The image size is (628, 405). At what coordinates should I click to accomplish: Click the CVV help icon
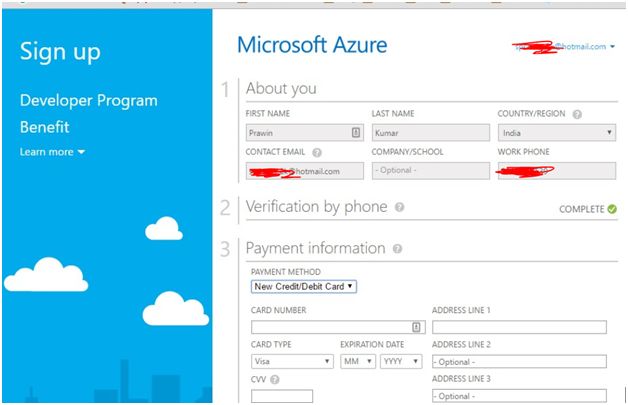click(x=275, y=379)
